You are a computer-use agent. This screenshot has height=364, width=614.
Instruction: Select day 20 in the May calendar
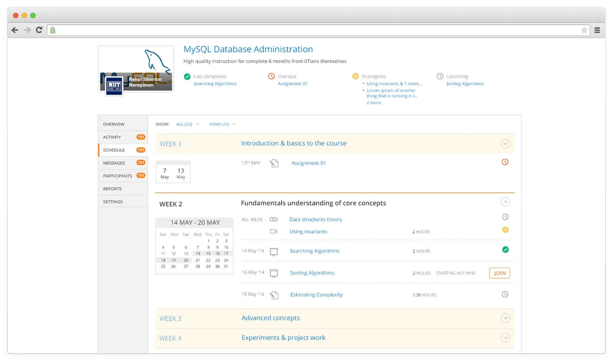(186, 260)
